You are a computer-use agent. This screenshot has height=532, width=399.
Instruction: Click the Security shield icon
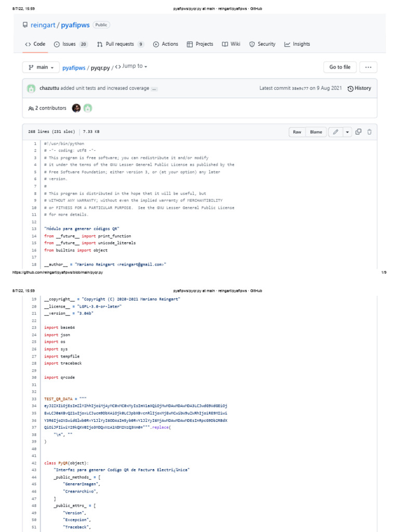point(252,45)
